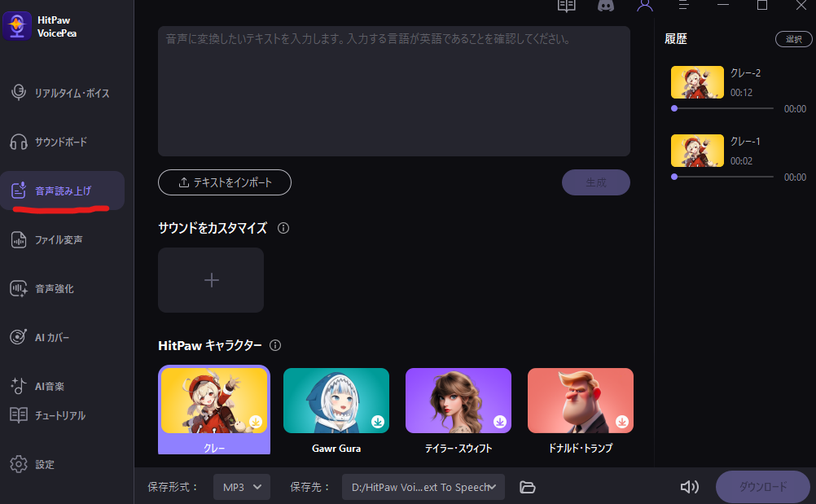The image size is (816, 504).
Task: Click the 履歴 history heading
Action: (676, 39)
